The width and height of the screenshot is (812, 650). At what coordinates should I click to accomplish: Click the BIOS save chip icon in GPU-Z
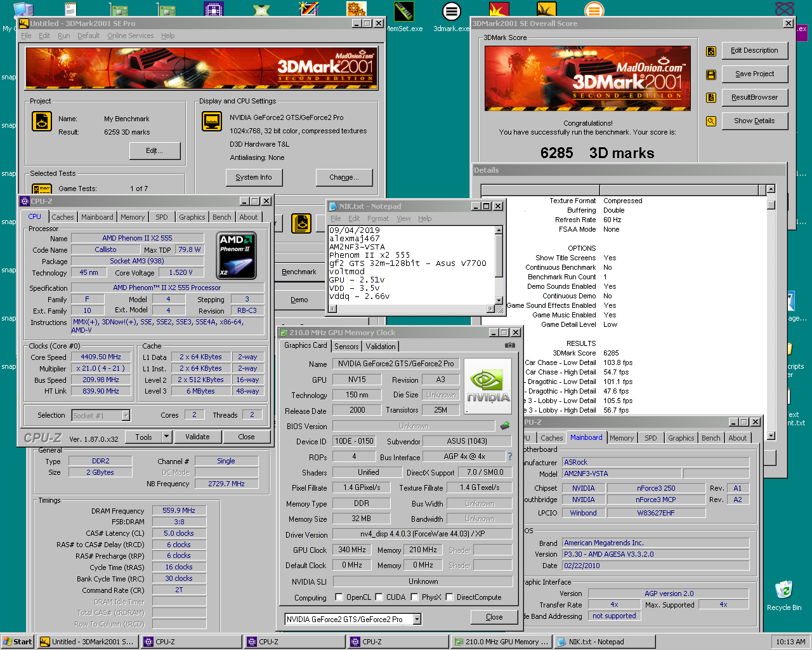tap(505, 426)
